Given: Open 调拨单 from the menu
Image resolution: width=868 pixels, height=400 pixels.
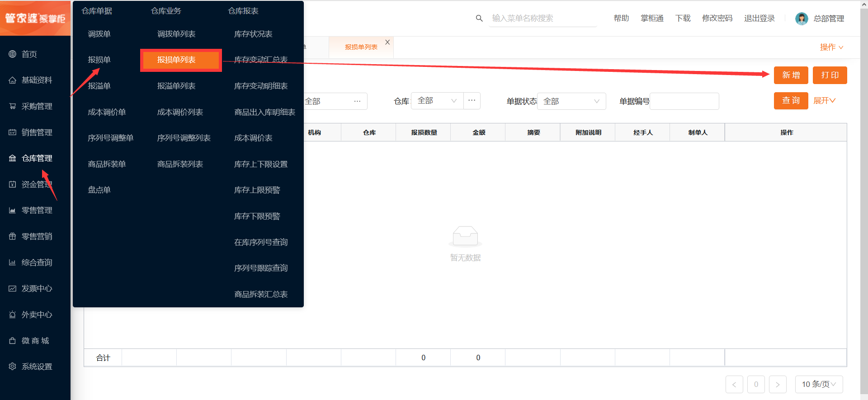Looking at the screenshot, I should [x=99, y=34].
